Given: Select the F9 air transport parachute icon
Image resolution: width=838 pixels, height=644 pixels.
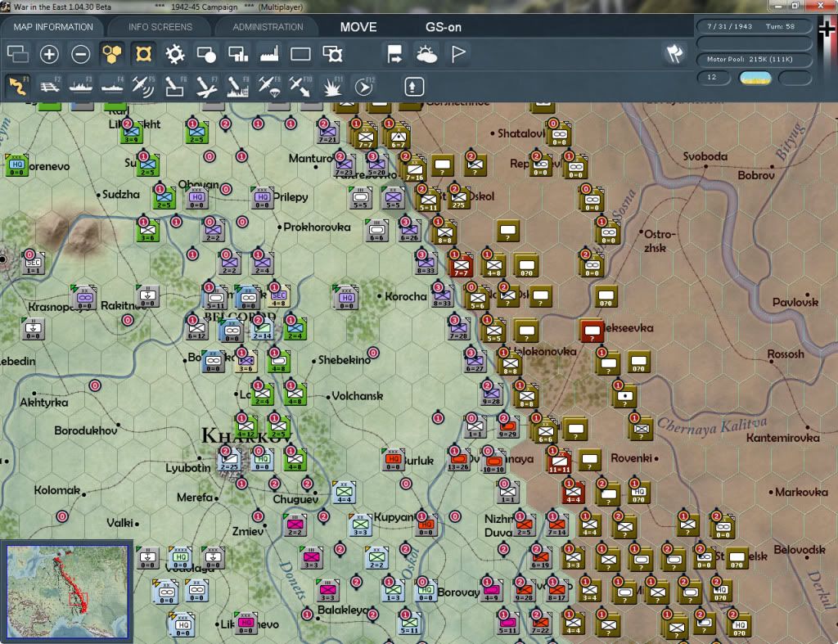Looking at the screenshot, I should coord(268,87).
